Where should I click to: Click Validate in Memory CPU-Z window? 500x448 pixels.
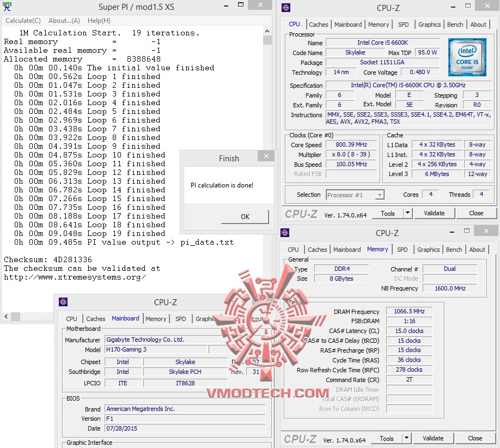point(433,438)
